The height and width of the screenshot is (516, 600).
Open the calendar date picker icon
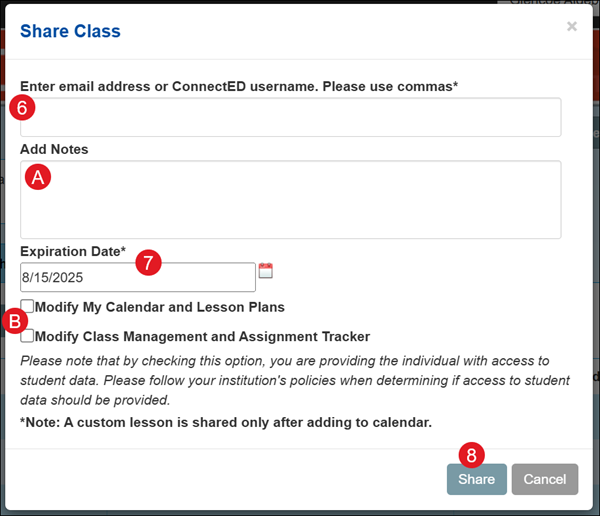point(266,271)
